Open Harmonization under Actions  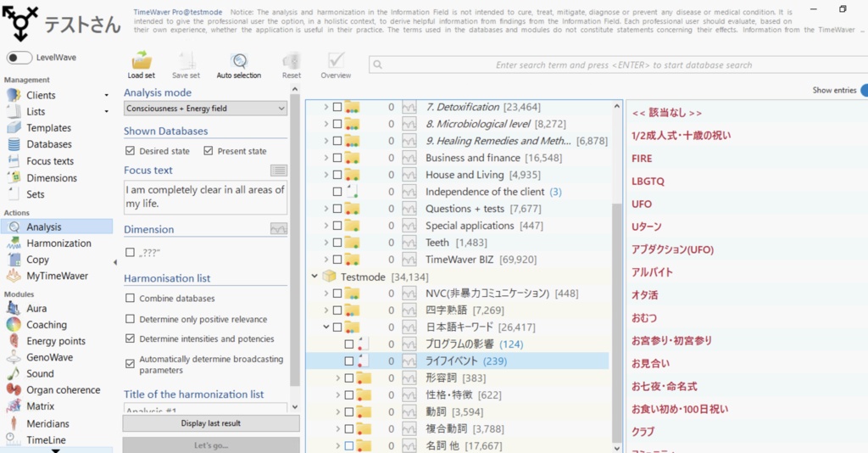pos(58,243)
